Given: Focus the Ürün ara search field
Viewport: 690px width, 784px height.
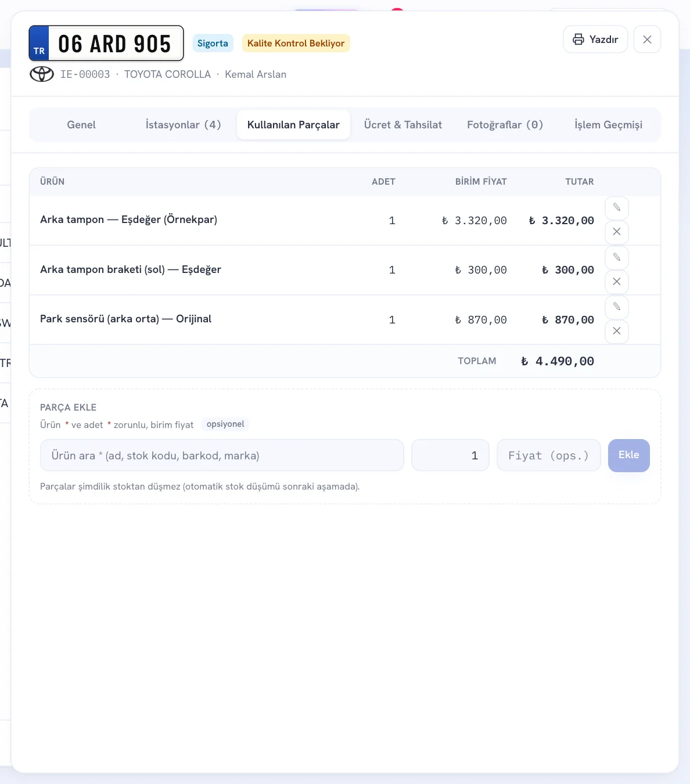Looking at the screenshot, I should pyautogui.click(x=222, y=455).
